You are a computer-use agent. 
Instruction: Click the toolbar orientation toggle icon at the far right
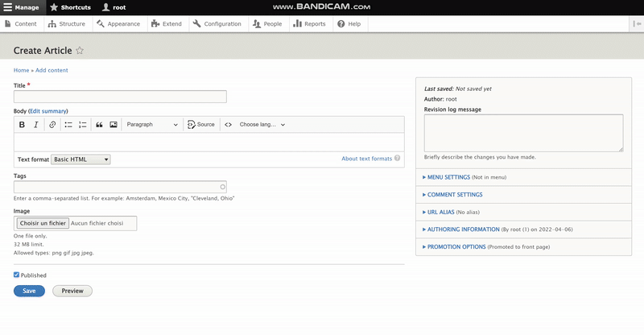(637, 24)
